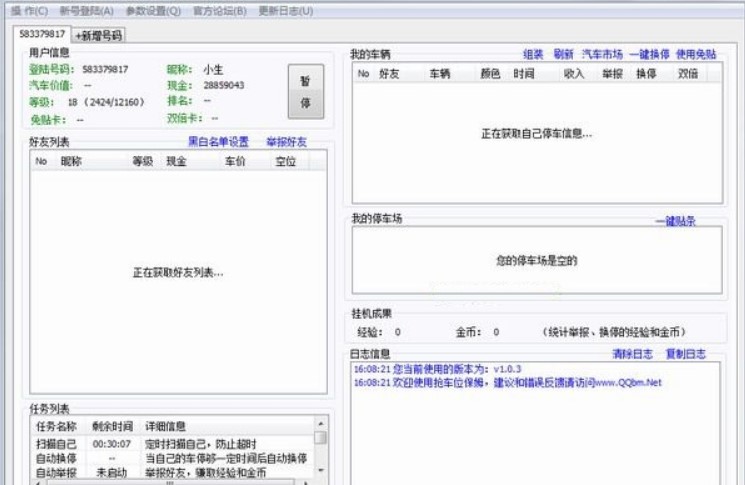The image size is (745, 485).
Task: Click 您的停车场是空的 message
Action: pyautogui.click(x=537, y=260)
